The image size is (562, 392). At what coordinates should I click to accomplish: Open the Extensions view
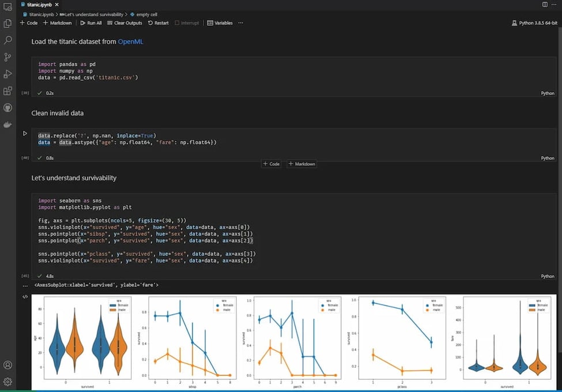tap(7, 91)
